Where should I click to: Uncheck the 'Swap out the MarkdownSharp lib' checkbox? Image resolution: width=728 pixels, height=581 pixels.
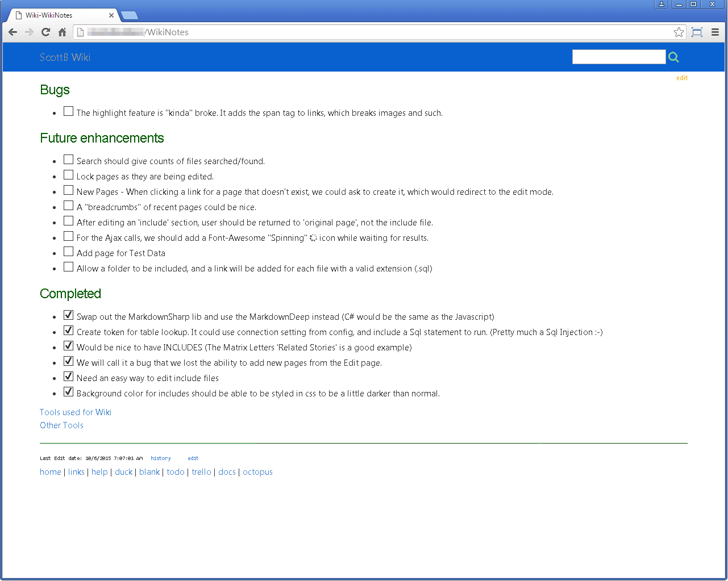(68, 315)
